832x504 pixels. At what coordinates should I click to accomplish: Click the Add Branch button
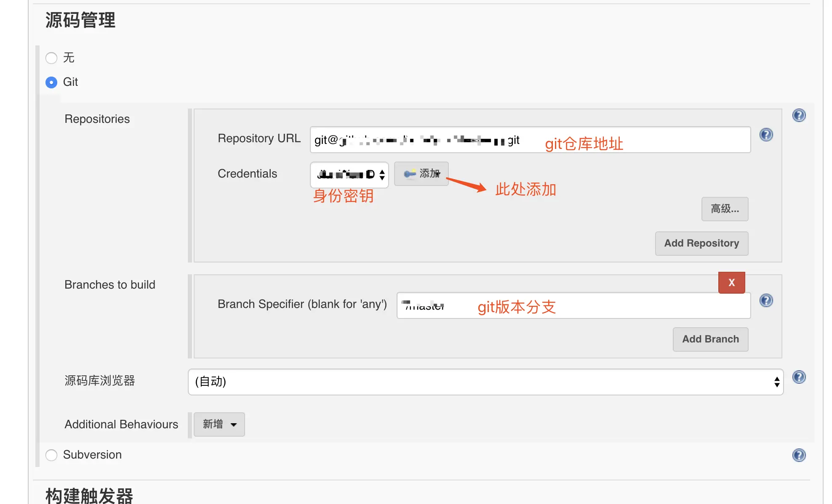710,340
